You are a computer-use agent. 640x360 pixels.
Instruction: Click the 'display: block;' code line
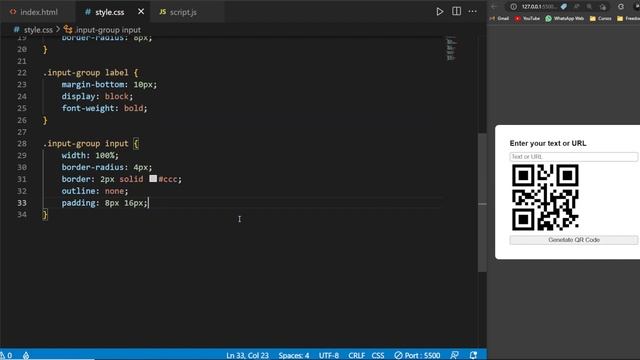97,96
